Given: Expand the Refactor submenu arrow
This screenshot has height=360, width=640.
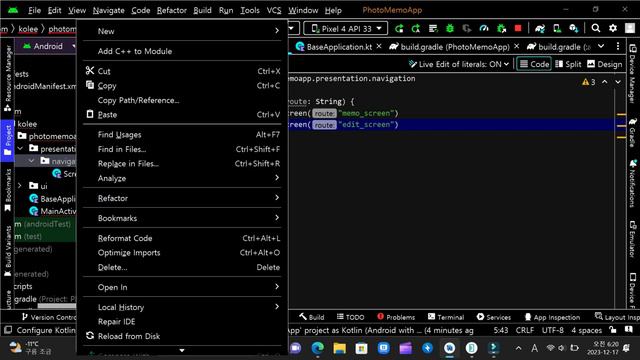Looking at the screenshot, I should pos(277,198).
